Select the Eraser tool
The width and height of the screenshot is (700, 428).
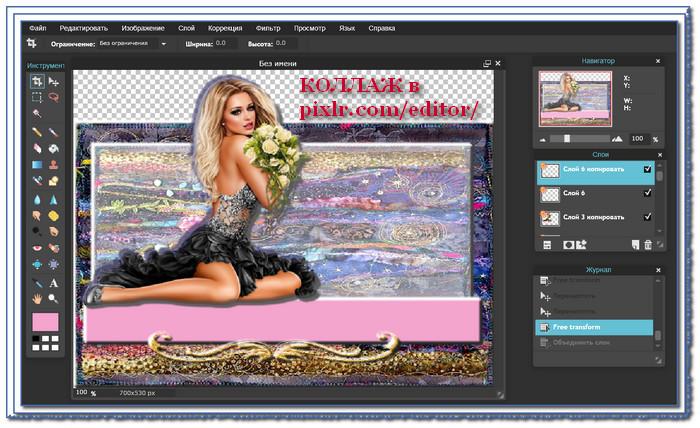coord(37,148)
